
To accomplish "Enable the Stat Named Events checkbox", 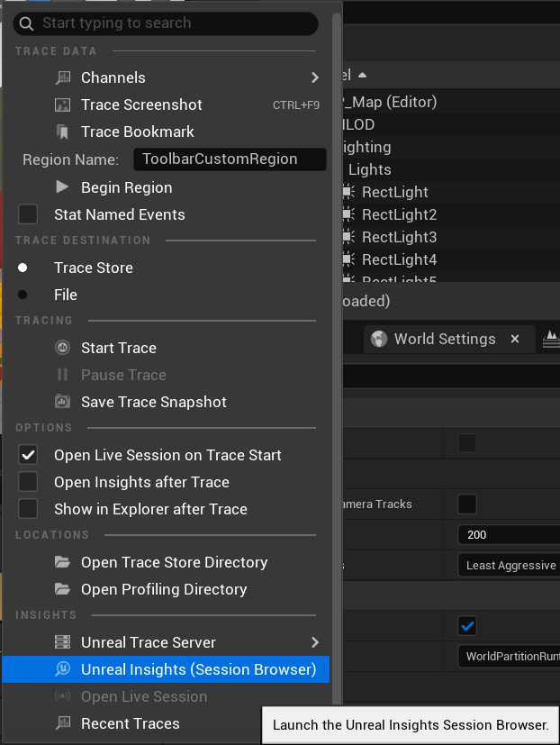I will (x=28, y=214).
